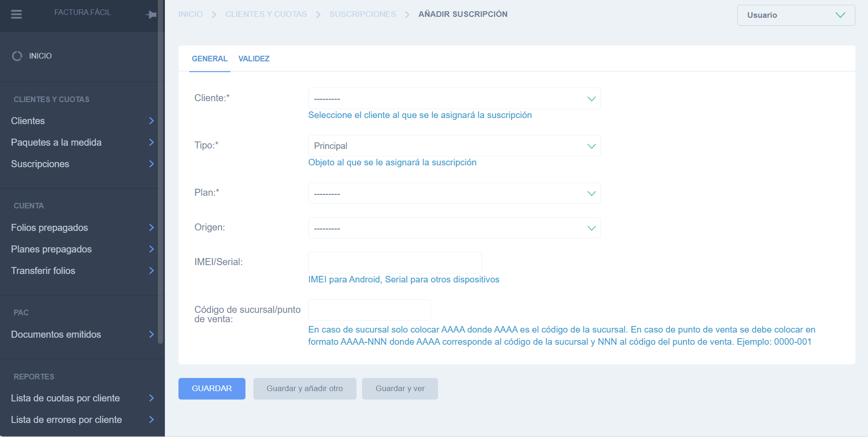Click the PAC section header
The height and width of the screenshot is (437, 868).
point(21,313)
